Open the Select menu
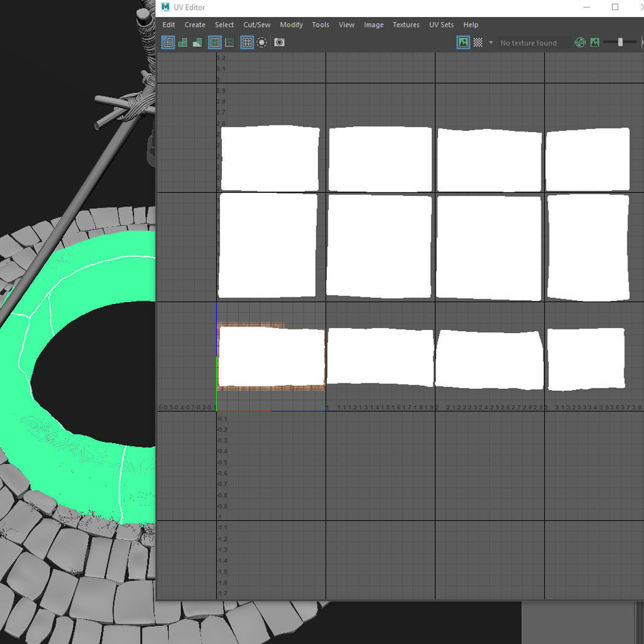The image size is (644, 644). [224, 25]
